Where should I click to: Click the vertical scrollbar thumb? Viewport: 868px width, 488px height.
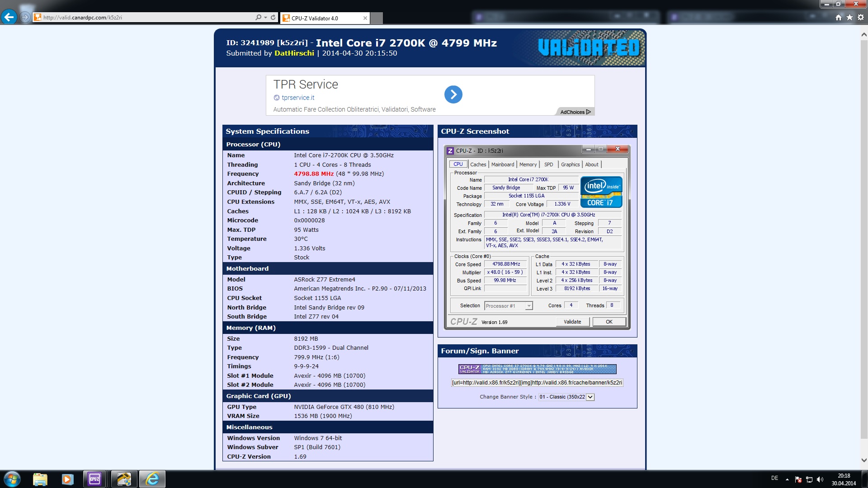864,239
